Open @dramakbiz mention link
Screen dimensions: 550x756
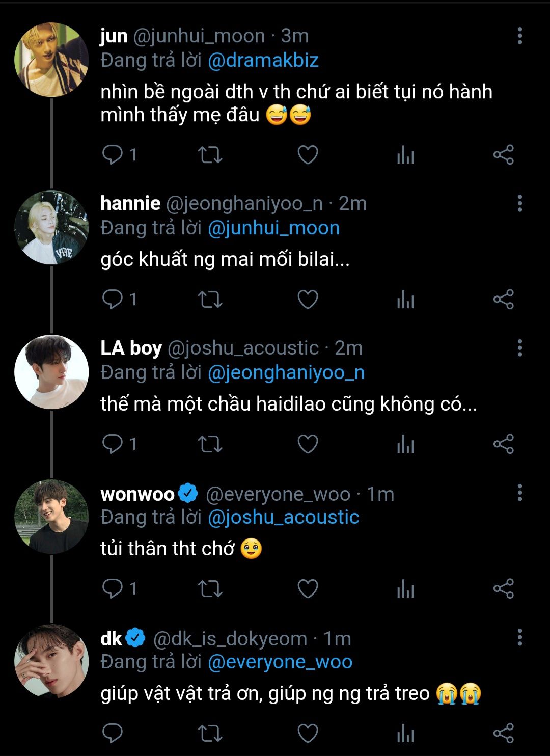[263, 61]
